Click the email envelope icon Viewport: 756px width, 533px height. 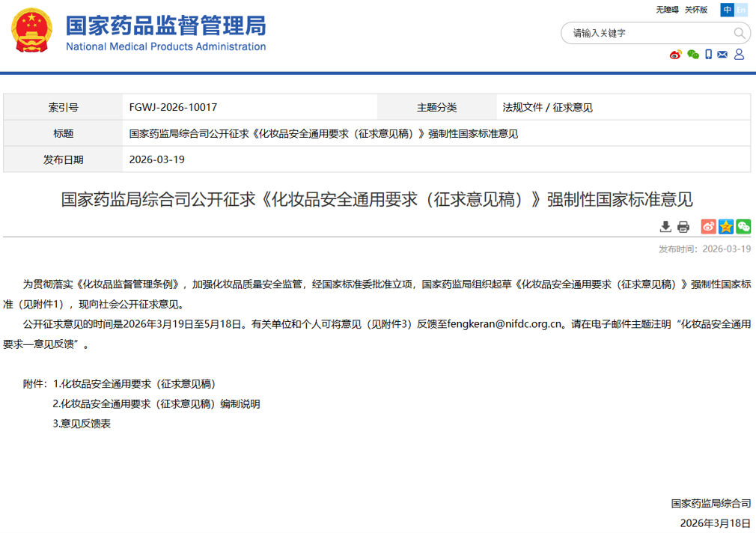click(722, 55)
